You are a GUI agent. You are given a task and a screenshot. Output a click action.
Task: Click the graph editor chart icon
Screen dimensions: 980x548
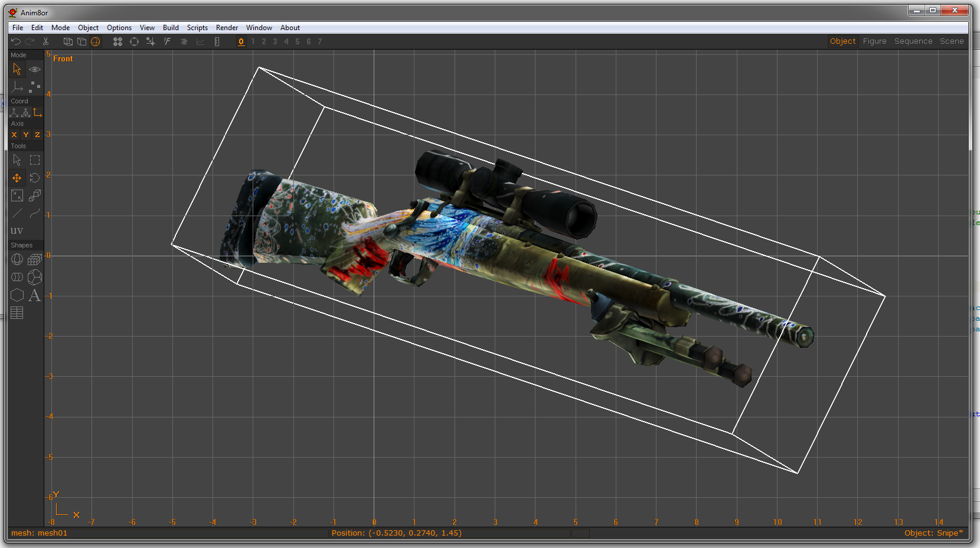click(x=200, y=41)
